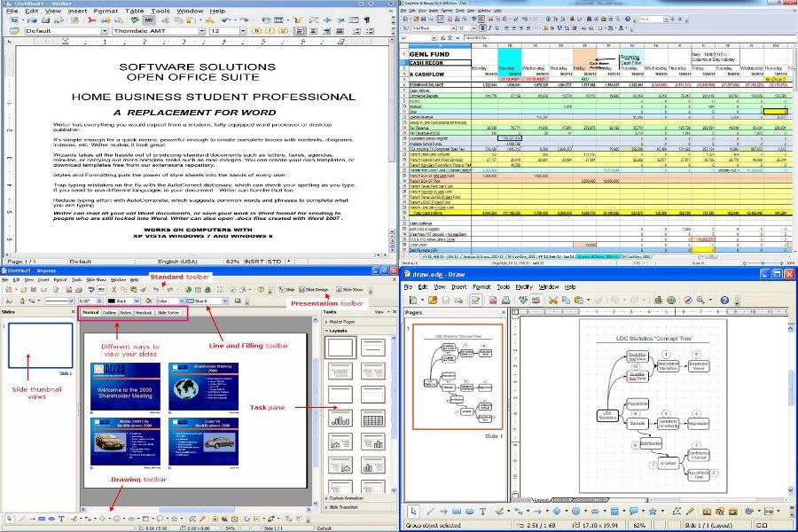Click the Slide Show button in Impress toolbar
This screenshot has width=798, height=532.
coord(349,290)
